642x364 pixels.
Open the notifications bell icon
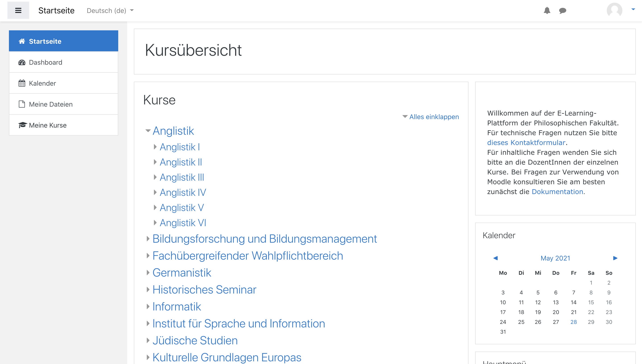[x=547, y=10]
